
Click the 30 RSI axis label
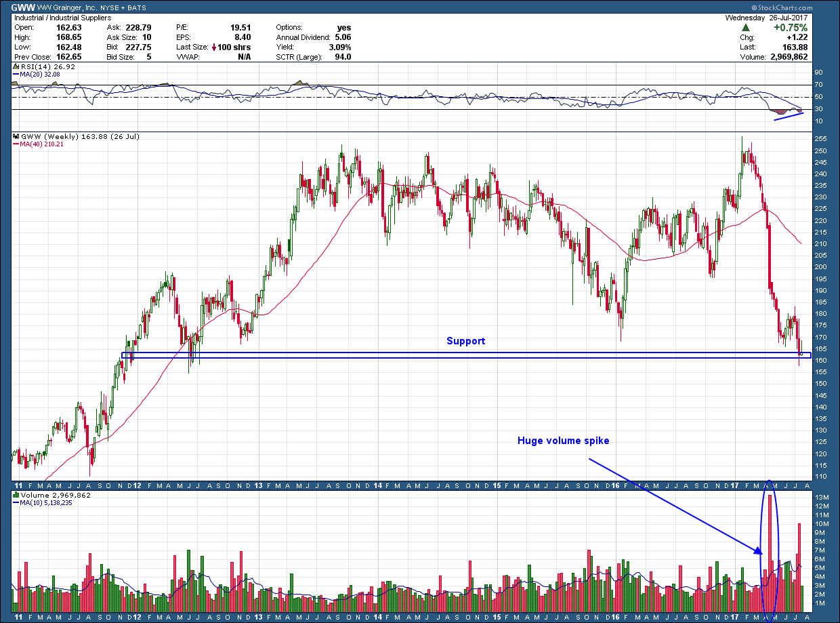point(818,109)
